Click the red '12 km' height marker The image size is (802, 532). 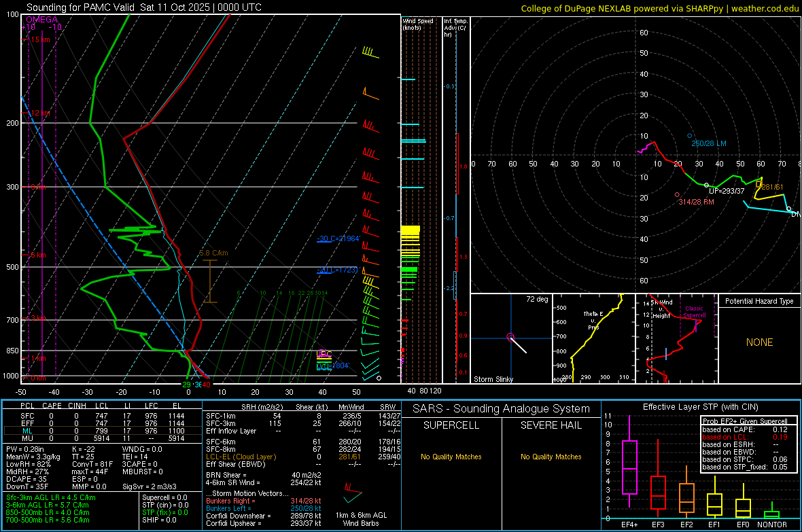click(40, 113)
